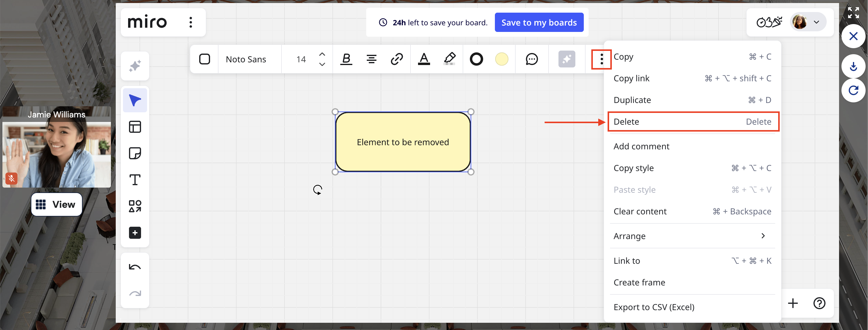The image size is (868, 330).
Task: Toggle bold text formatting
Action: (346, 59)
